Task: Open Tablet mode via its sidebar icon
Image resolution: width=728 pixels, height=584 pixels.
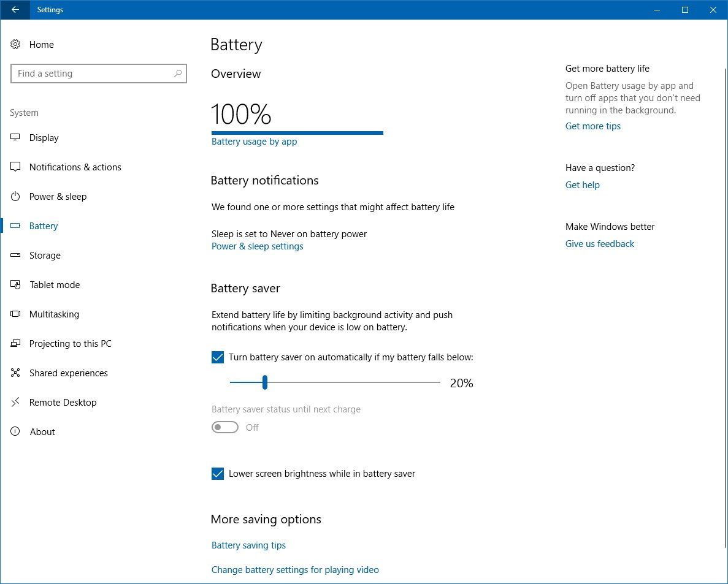Action: (x=15, y=284)
